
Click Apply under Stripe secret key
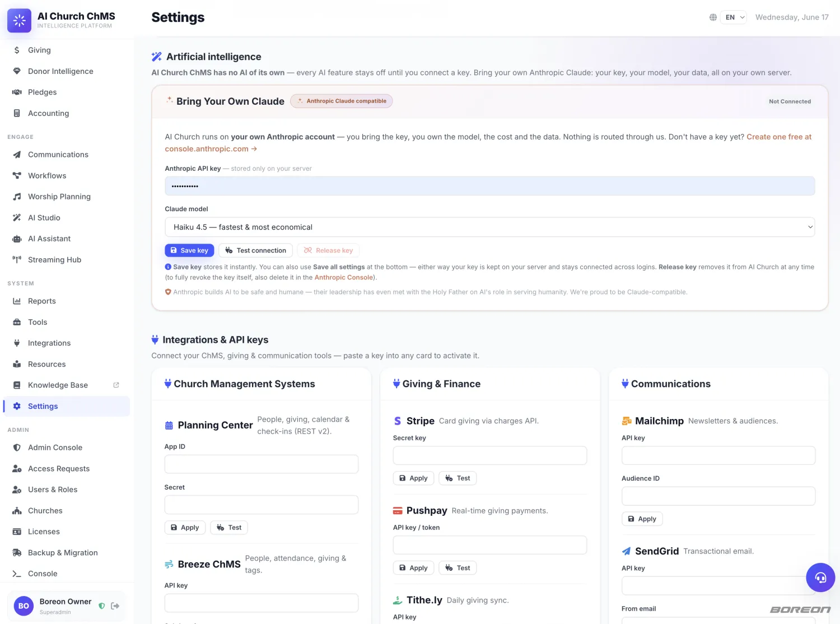pos(413,478)
